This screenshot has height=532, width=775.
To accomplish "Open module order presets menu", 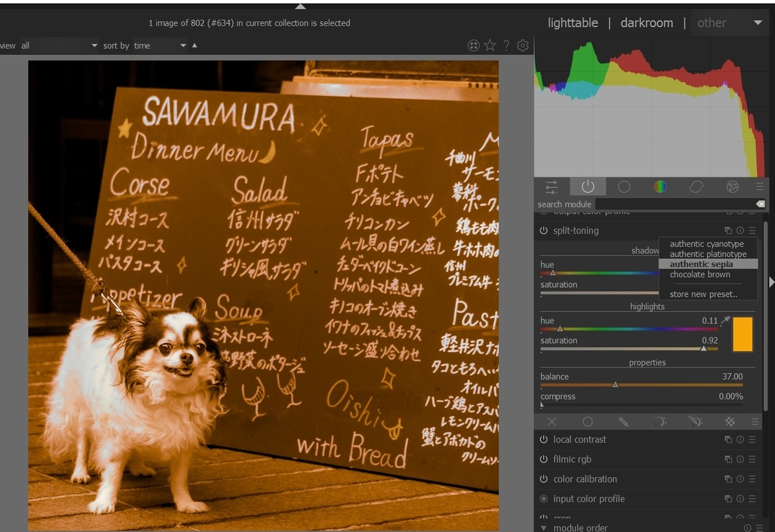I will pos(758,527).
